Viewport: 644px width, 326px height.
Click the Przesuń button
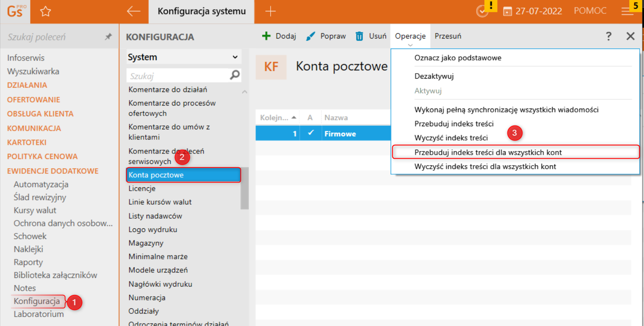point(448,36)
